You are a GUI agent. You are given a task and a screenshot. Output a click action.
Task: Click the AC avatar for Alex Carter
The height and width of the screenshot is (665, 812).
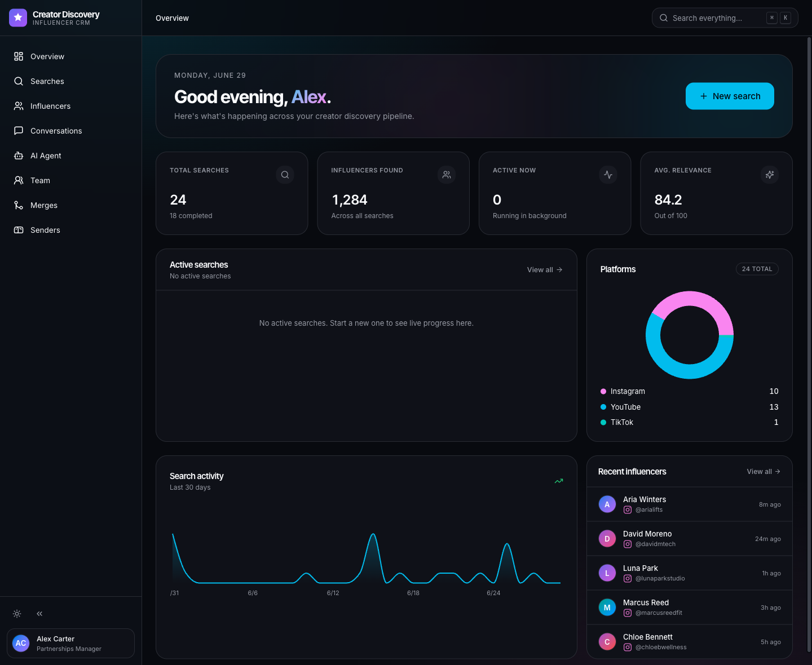coord(21,643)
